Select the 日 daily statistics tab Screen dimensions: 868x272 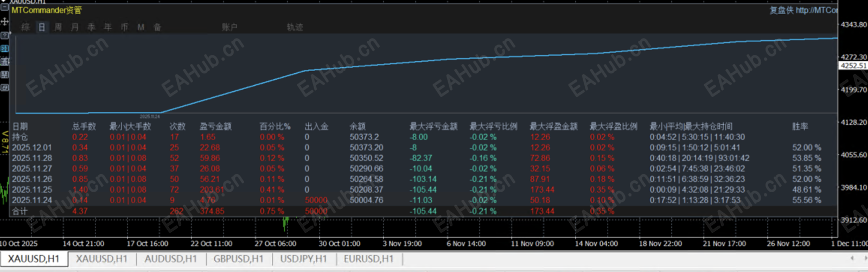point(42,27)
